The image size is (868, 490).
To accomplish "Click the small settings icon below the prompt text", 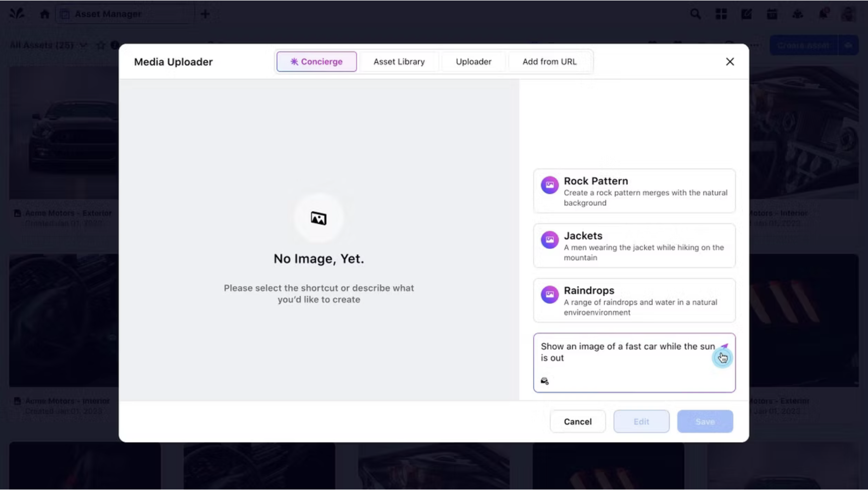I will [544, 381].
